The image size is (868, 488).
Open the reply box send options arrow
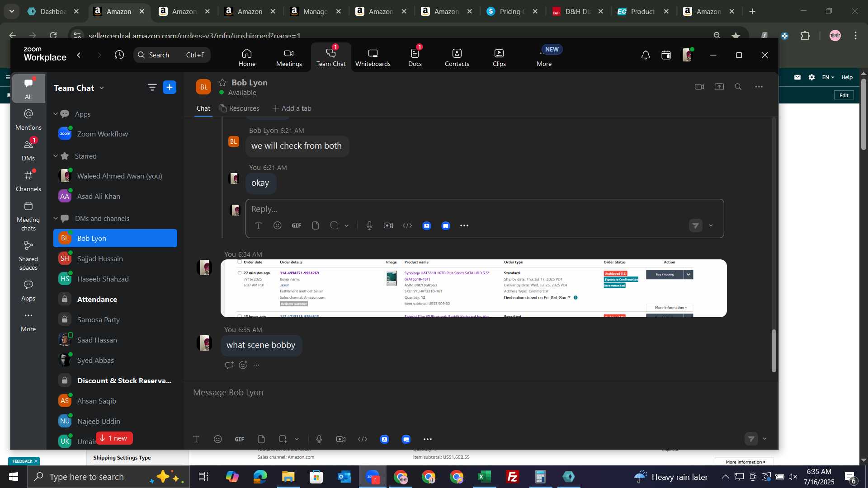pyautogui.click(x=711, y=225)
